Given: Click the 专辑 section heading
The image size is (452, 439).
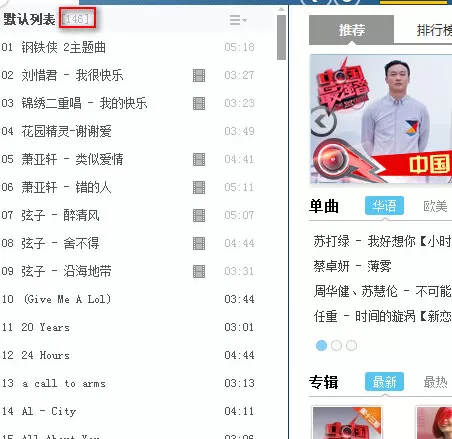Looking at the screenshot, I should click(x=324, y=382).
